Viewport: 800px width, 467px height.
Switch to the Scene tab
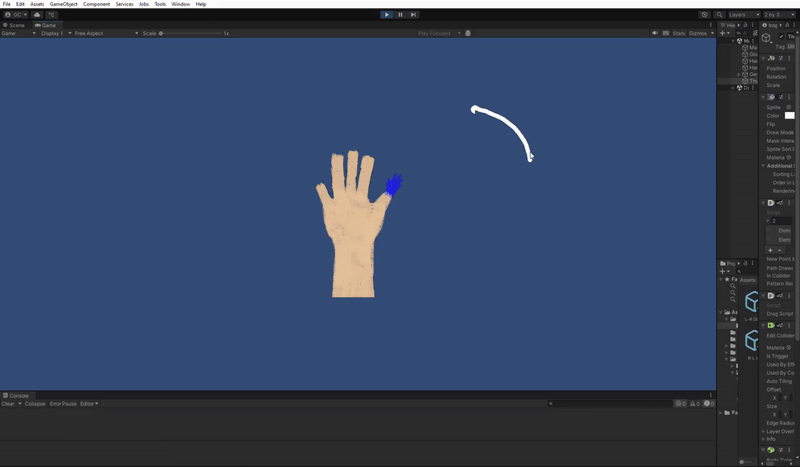pos(14,25)
